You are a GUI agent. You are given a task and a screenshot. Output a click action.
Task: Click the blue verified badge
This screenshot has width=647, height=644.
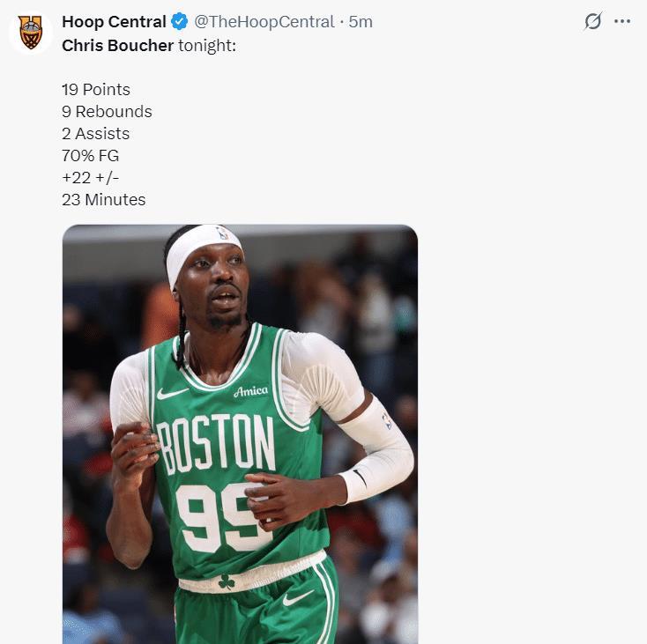coord(180,22)
